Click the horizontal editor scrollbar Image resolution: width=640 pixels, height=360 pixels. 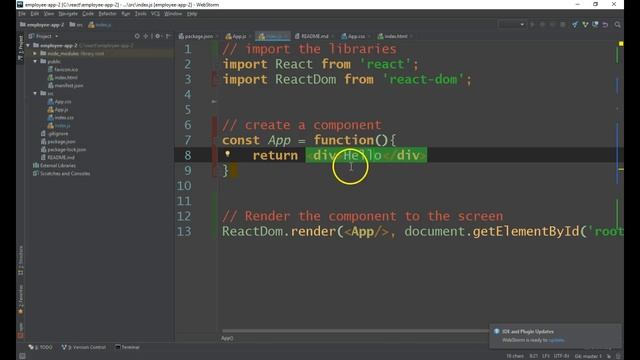355,331
